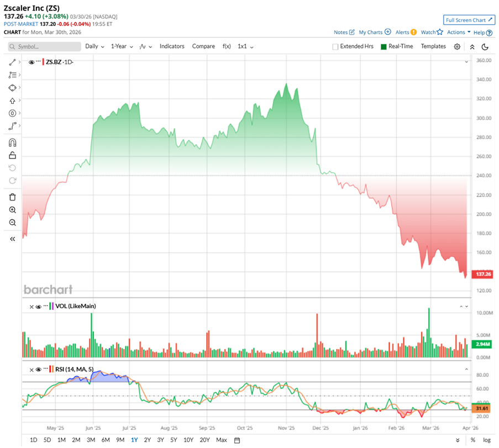Screen dimensions: 499x448
Task: Click the Alerts link
Action: (402, 32)
